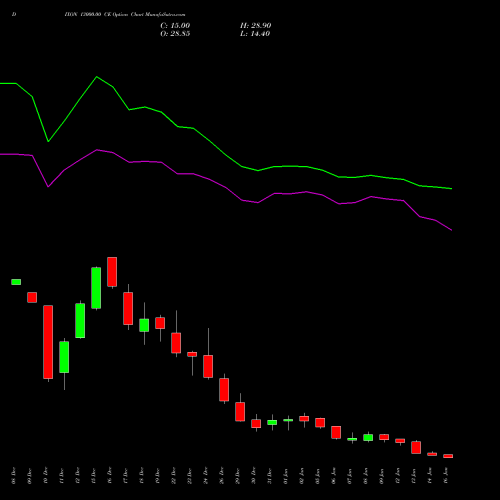Screen dimensions: 500x500
Task: Click the close value C: 15.00
Action: [175, 26]
